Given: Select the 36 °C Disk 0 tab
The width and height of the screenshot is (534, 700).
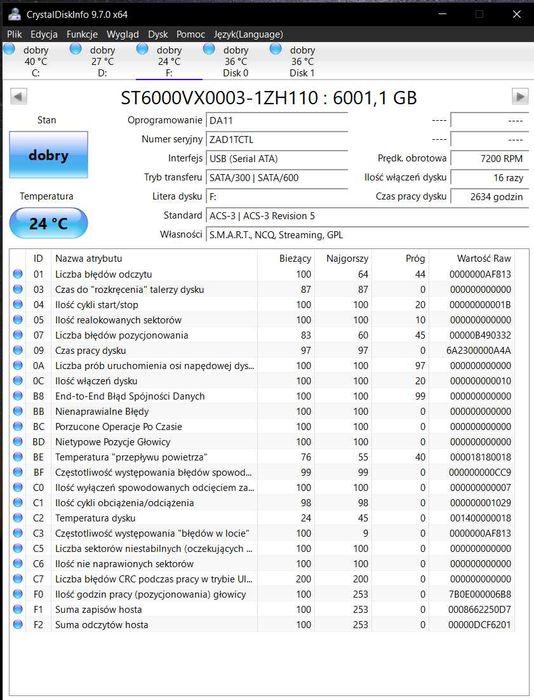Looking at the screenshot, I should tap(236, 61).
